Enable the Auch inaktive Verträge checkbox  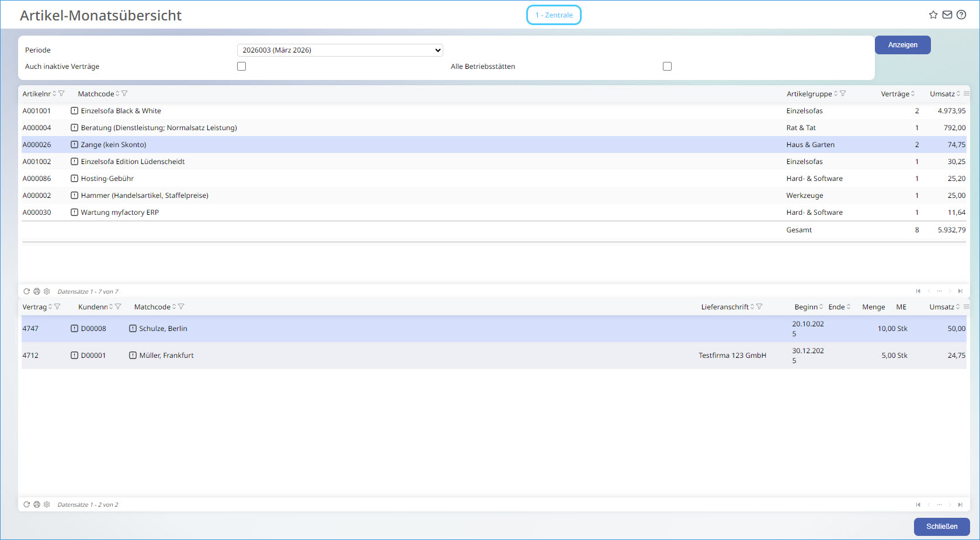click(241, 67)
